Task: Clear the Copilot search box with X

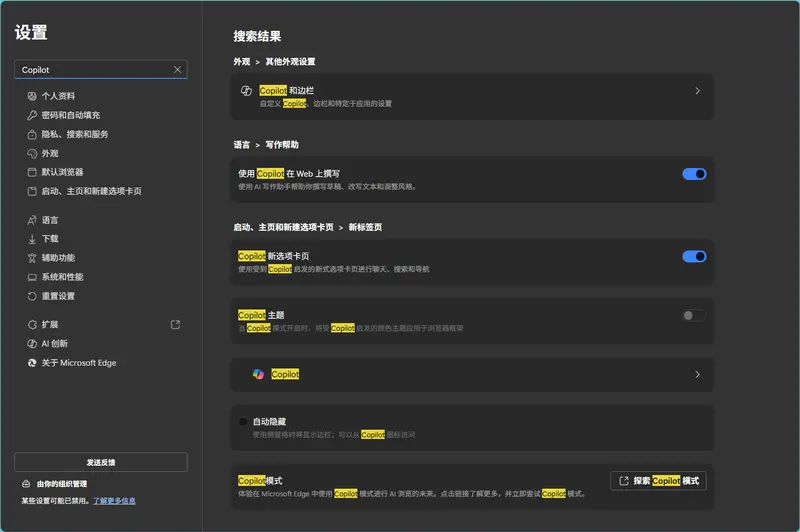Action: coord(177,69)
